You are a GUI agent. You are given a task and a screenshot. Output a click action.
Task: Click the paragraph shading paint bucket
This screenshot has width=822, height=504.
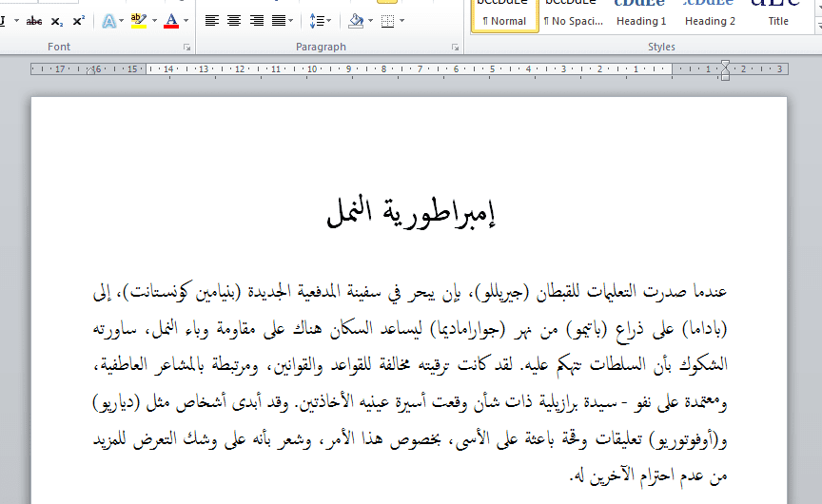click(x=356, y=20)
